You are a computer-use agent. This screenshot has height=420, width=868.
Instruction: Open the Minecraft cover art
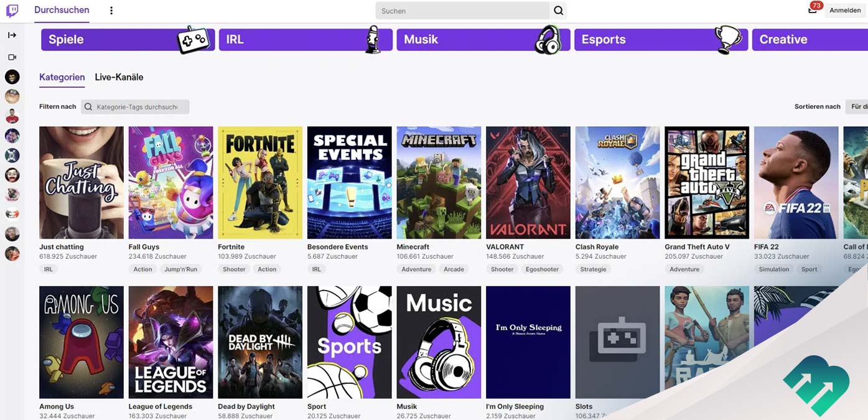click(439, 183)
